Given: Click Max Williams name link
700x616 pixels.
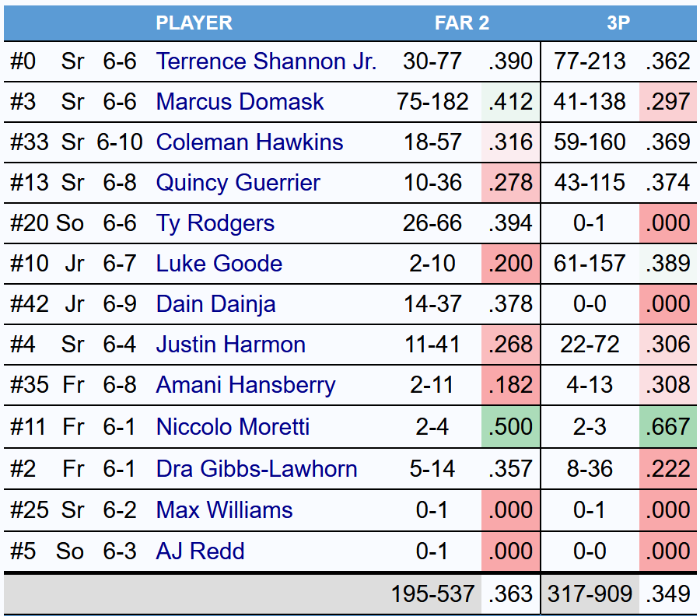Looking at the screenshot, I should point(224,510).
